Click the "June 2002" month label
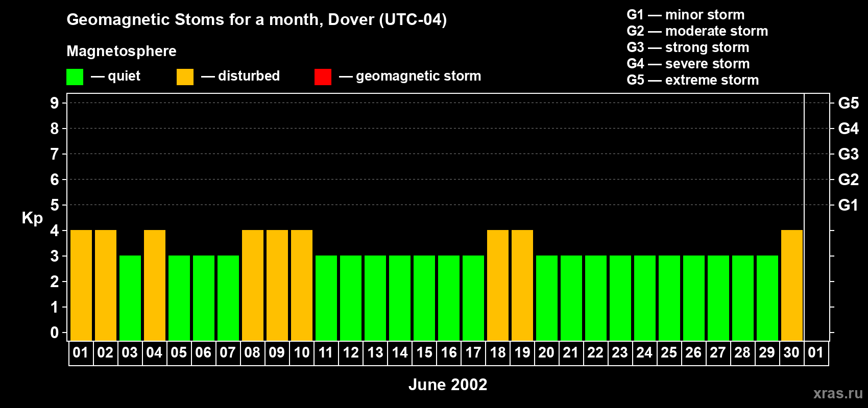Image resolution: width=868 pixels, height=408 pixels. coord(448,385)
